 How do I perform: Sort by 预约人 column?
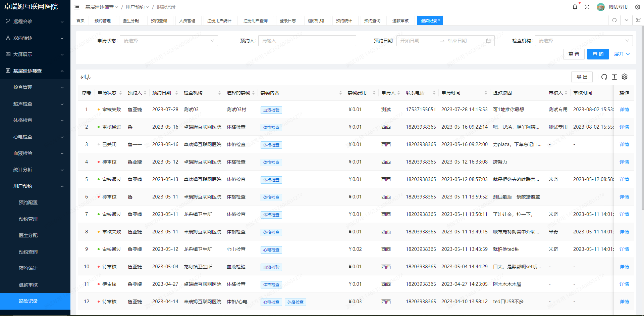pyautogui.click(x=145, y=93)
